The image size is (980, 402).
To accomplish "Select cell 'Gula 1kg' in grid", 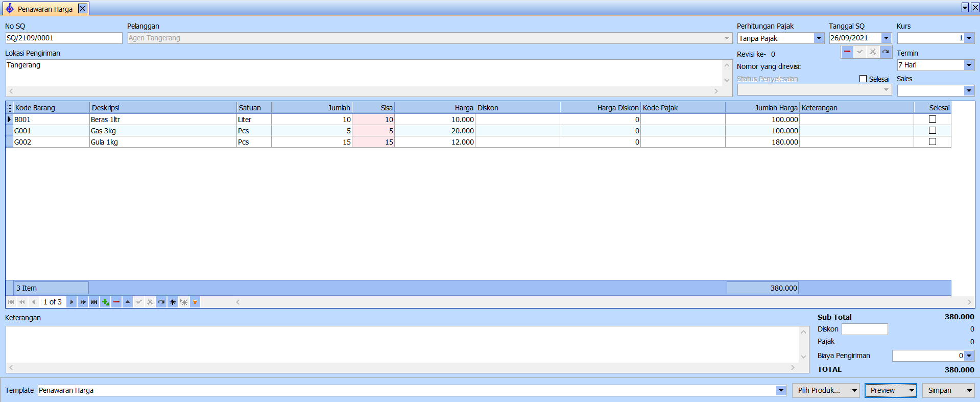I will 163,142.
